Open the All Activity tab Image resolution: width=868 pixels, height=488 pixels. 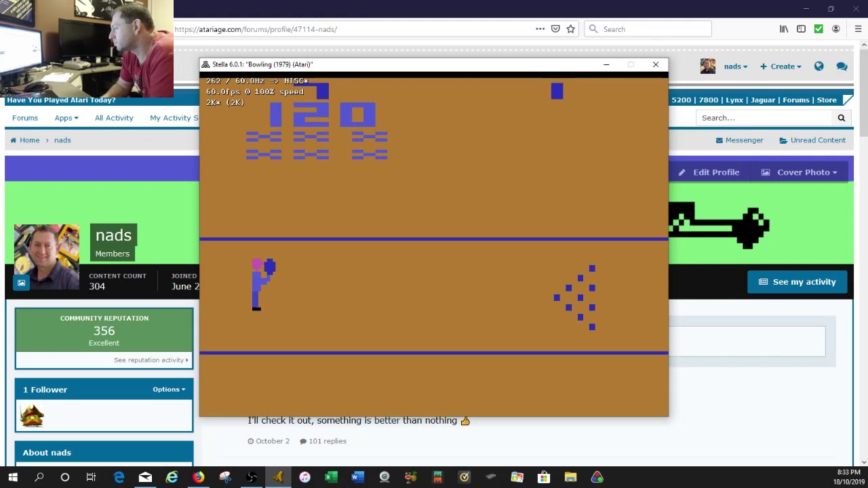coord(114,118)
